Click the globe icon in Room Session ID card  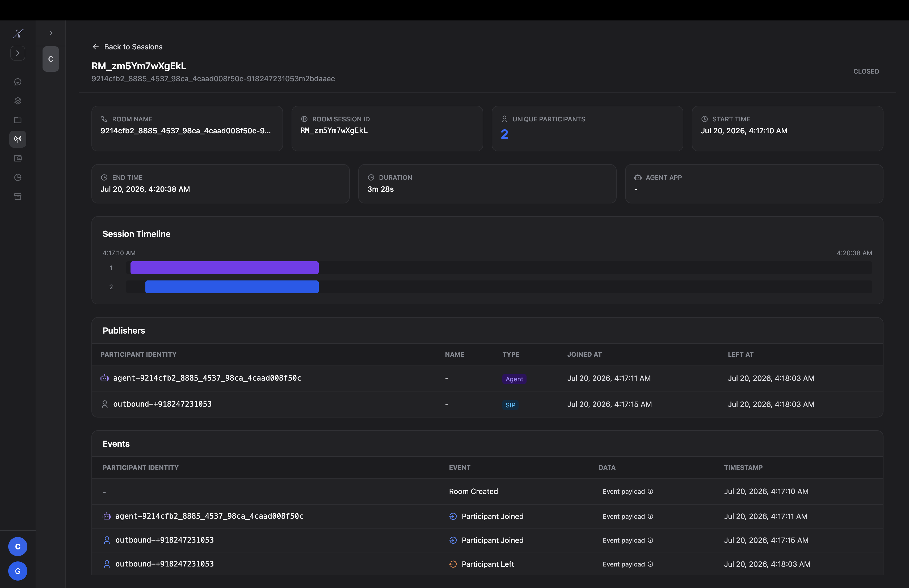304,119
